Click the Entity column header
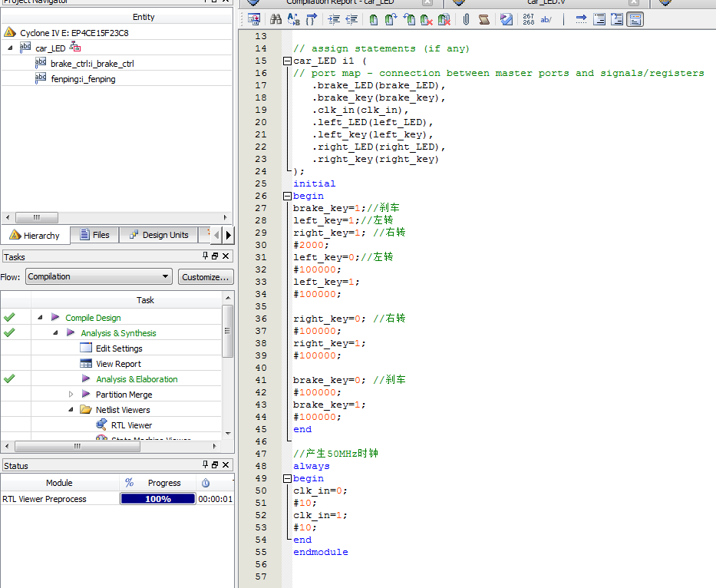Screen dimensions: 716x588 tap(144, 17)
